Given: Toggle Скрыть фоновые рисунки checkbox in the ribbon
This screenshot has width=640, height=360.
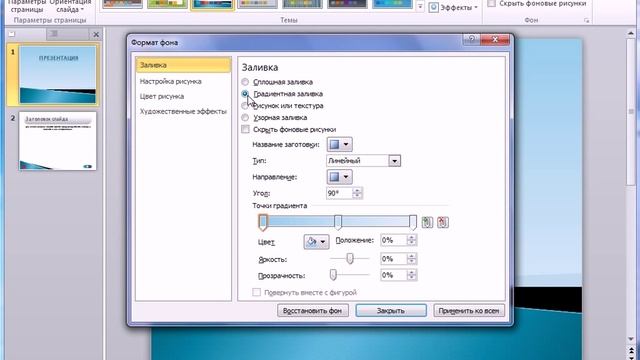Looking at the screenshot, I should point(492,3).
